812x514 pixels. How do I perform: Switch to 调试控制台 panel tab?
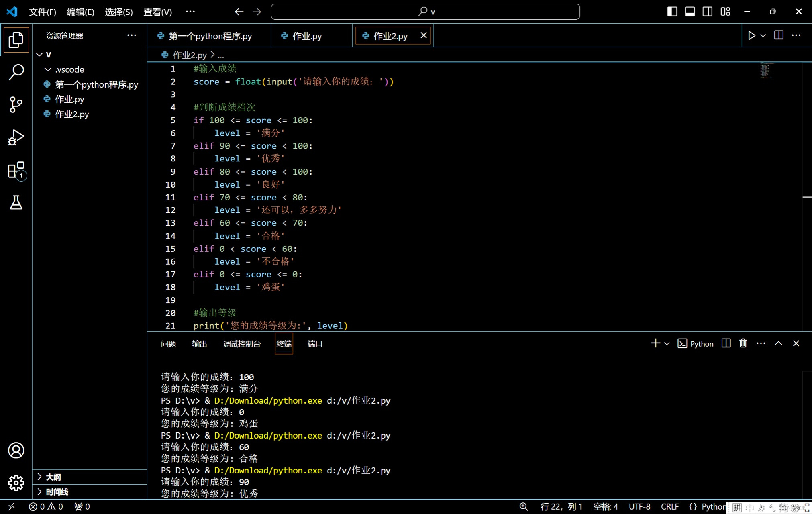242,344
